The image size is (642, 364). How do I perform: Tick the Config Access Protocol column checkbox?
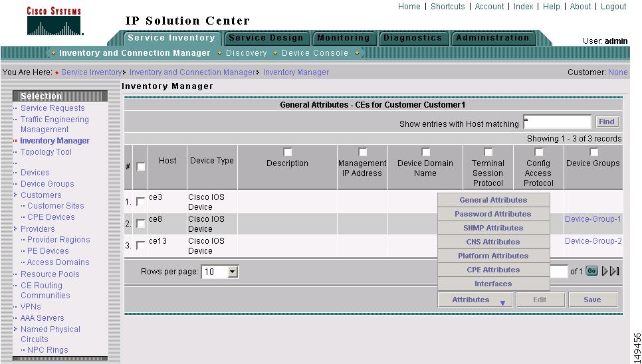tap(538, 152)
